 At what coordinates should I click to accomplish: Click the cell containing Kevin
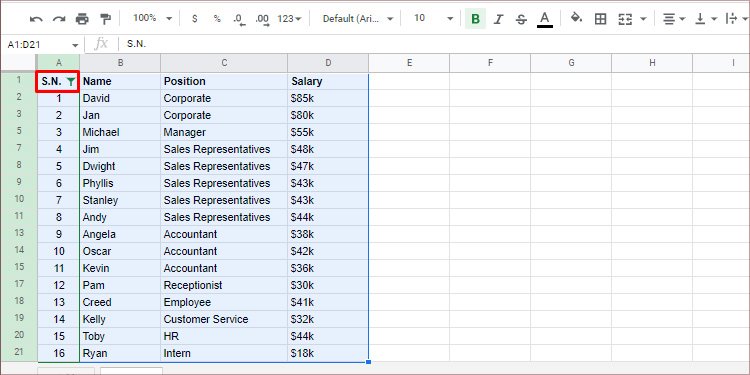(120, 268)
